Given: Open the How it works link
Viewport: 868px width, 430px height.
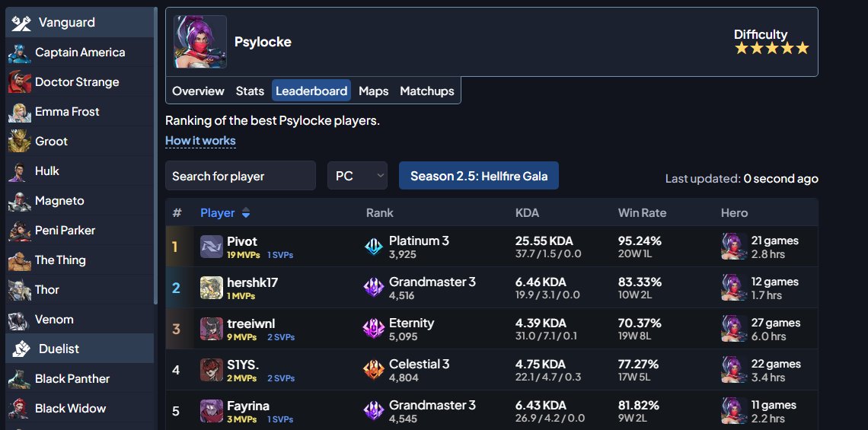Looking at the screenshot, I should coord(200,141).
